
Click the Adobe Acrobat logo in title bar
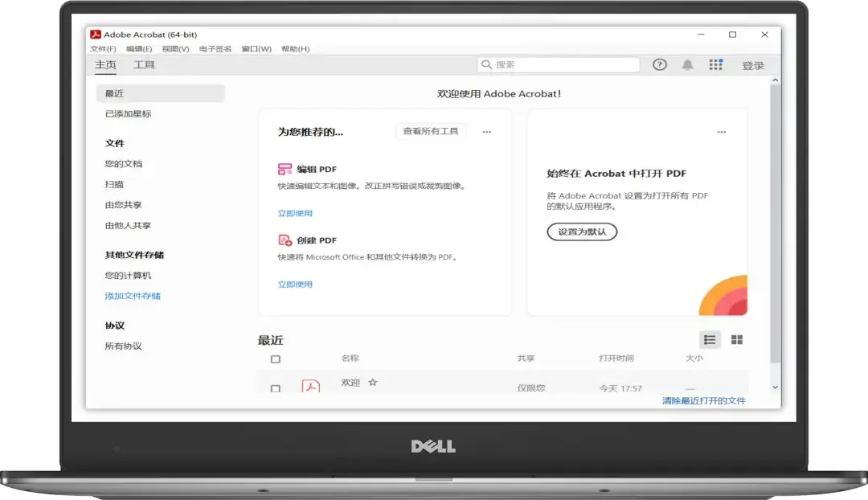click(x=96, y=35)
